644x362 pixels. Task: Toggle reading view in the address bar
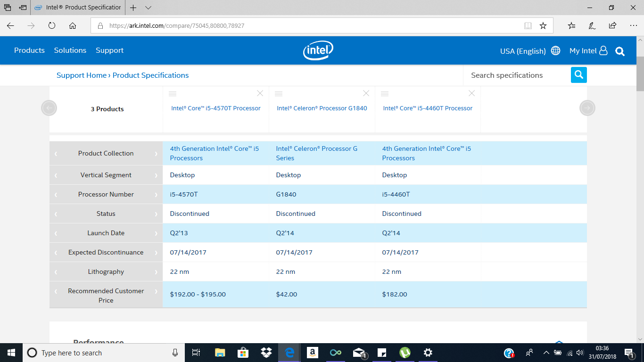pos(528,26)
